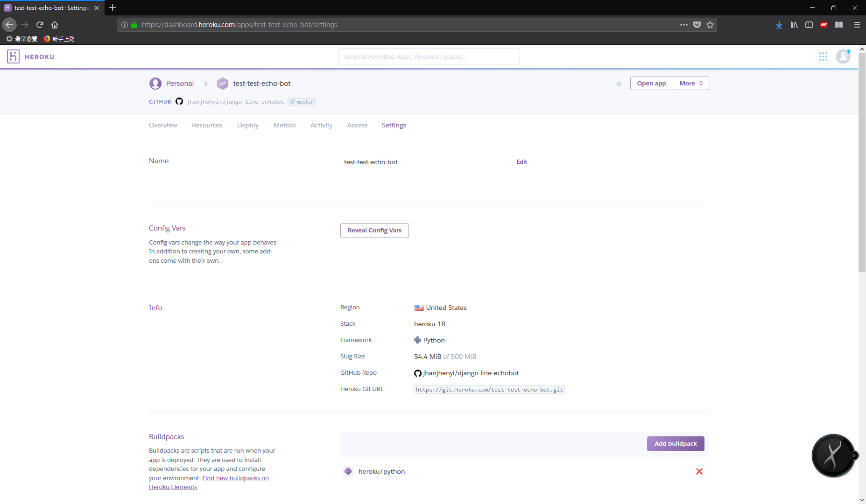Remove heroku/python buildpack with red X
This screenshot has width=866, height=504.
coord(699,471)
